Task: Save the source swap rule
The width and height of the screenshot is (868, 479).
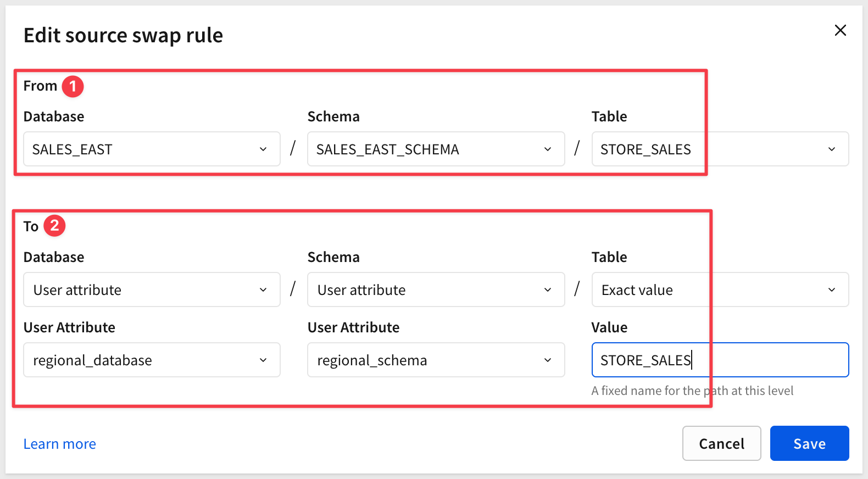Action: pos(809,444)
